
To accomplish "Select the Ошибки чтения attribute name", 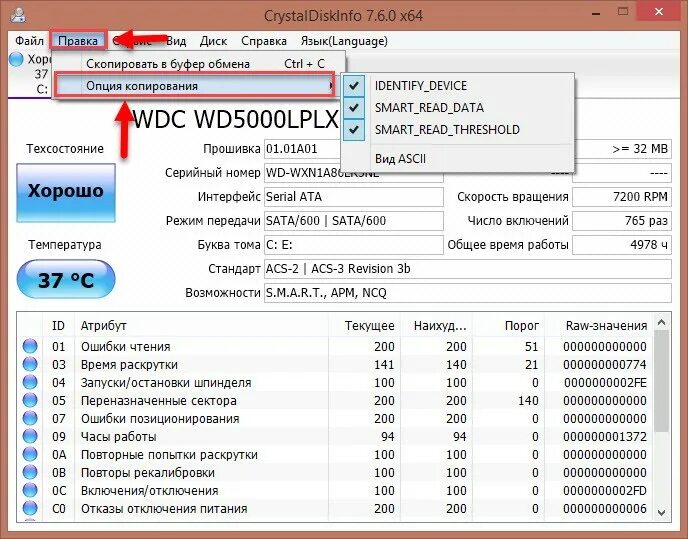I will 125,347.
